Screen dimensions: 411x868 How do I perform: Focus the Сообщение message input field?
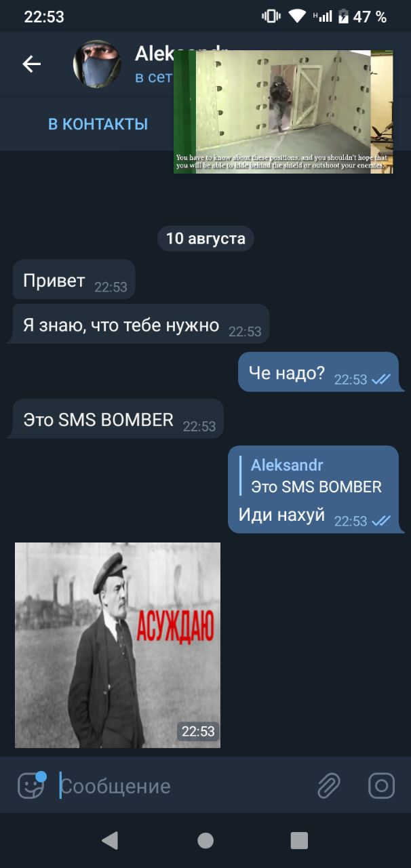coord(183,786)
